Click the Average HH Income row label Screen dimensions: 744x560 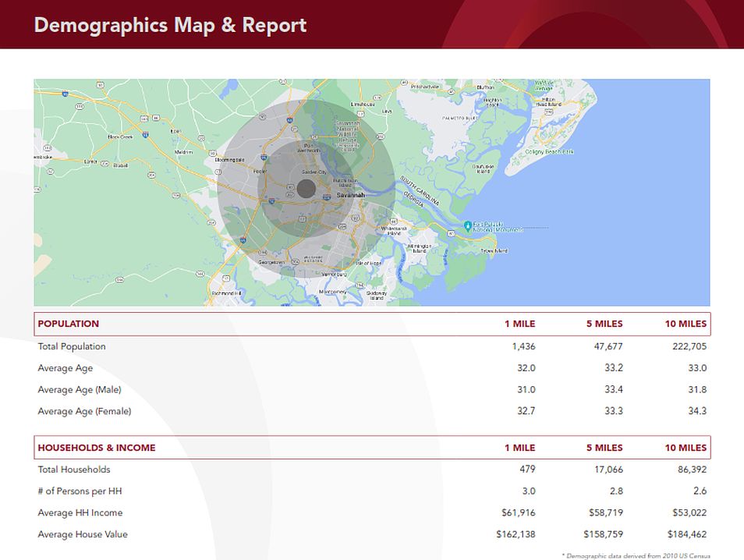click(80, 513)
